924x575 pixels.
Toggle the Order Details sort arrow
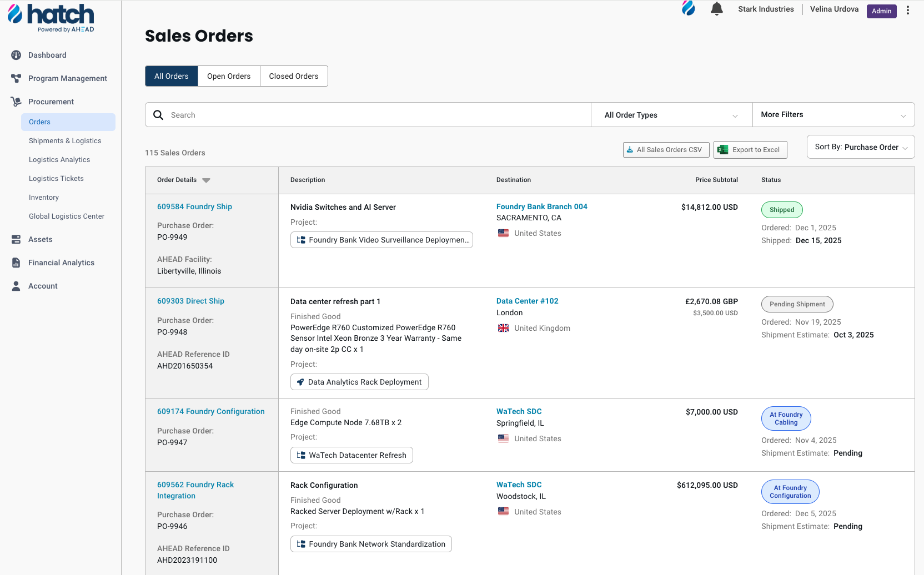click(206, 180)
